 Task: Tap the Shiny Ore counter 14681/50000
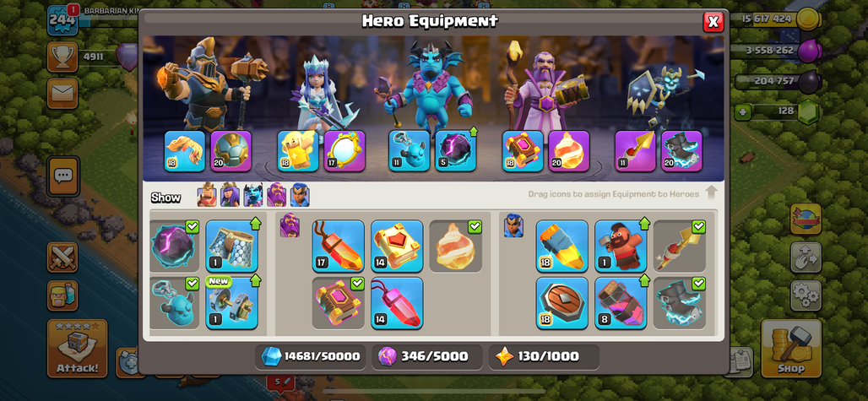(x=311, y=357)
